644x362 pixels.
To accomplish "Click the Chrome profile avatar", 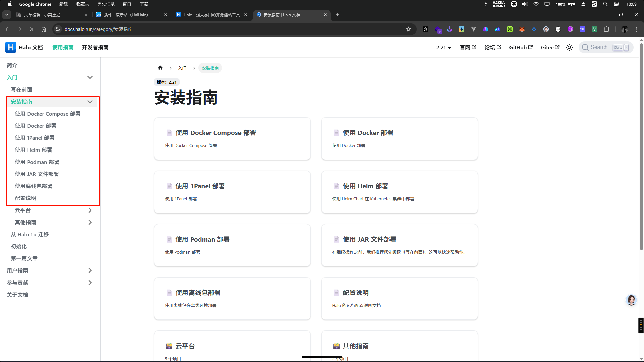I will tap(625, 29).
